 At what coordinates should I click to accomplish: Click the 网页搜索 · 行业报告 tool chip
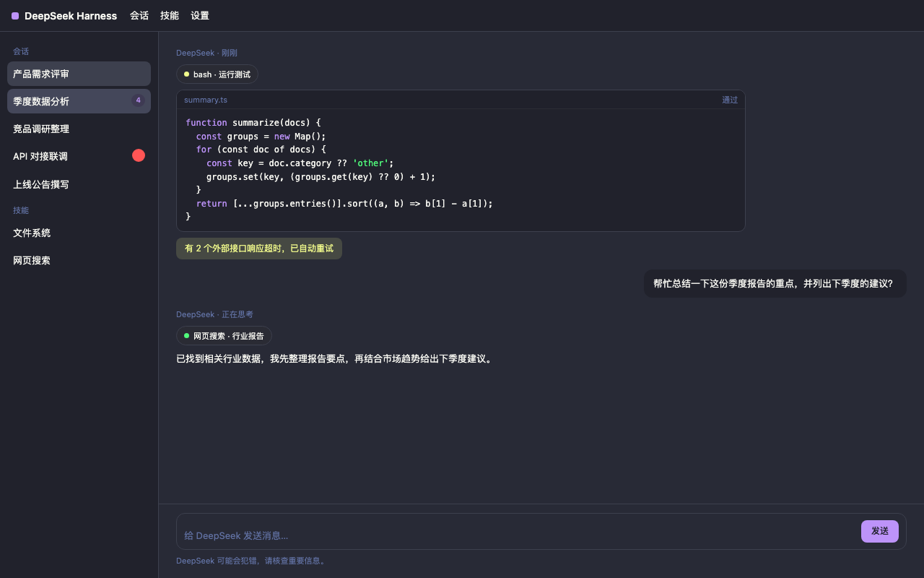[x=224, y=336]
